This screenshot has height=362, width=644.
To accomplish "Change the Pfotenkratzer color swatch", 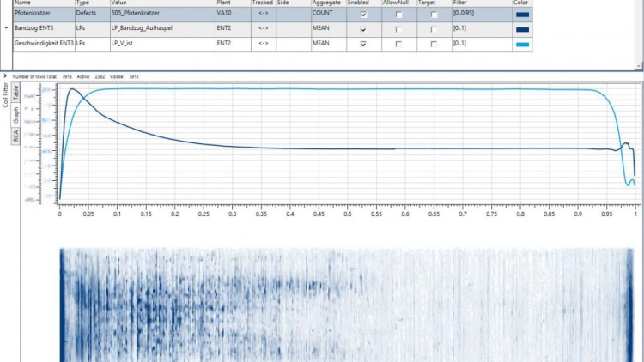I will click(522, 15).
